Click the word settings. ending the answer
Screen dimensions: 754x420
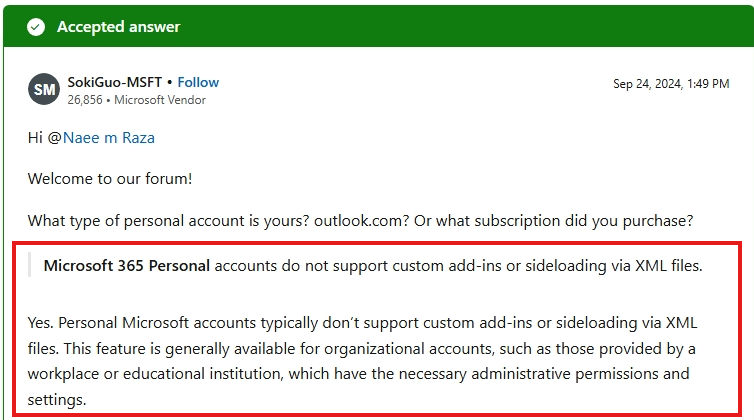tap(57, 400)
